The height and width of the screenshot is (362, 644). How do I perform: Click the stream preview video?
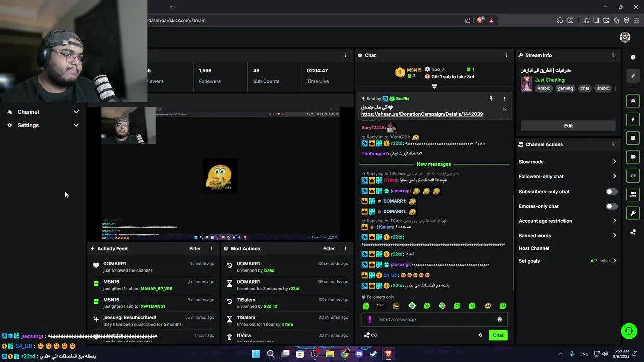click(x=220, y=173)
